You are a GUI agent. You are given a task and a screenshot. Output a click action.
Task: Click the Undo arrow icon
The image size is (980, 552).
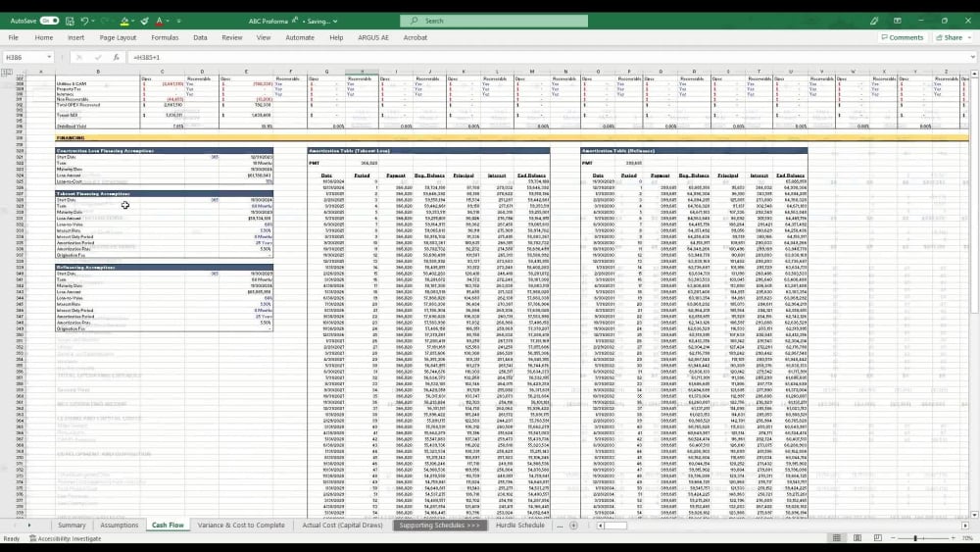tap(84, 21)
